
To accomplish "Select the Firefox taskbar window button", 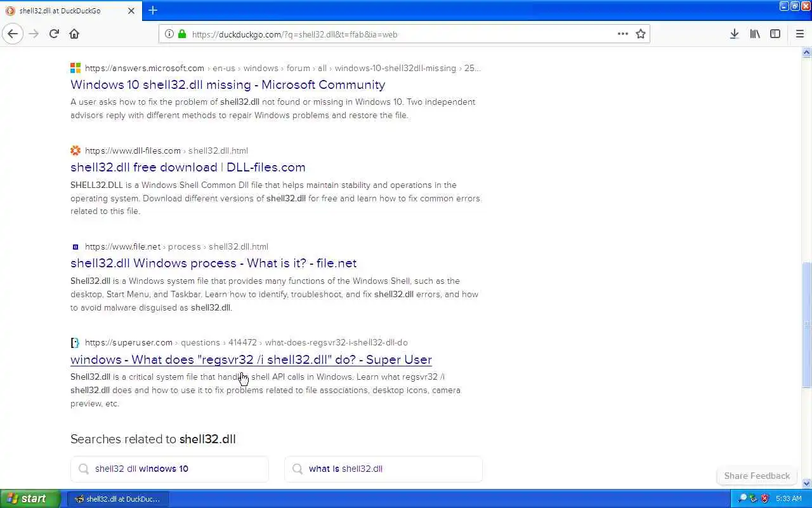I will (x=118, y=499).
